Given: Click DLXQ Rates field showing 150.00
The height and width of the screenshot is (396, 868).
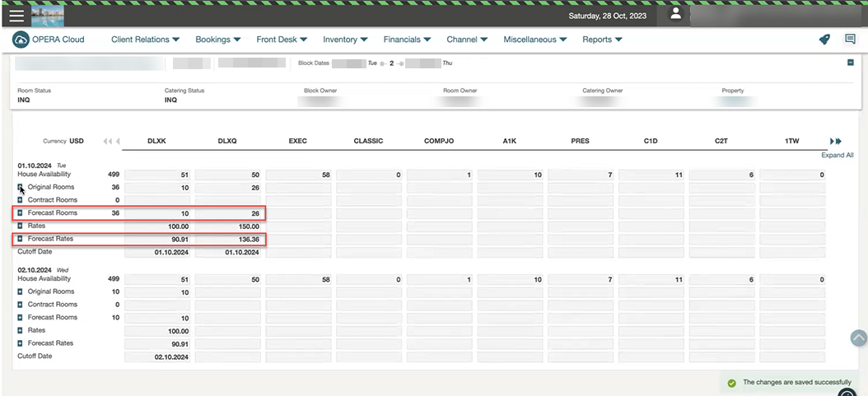Looking at the screenshot, I should (227, 226).
